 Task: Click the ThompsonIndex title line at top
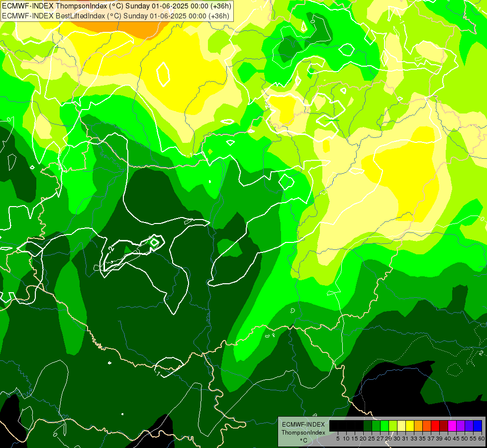point(116,6)
